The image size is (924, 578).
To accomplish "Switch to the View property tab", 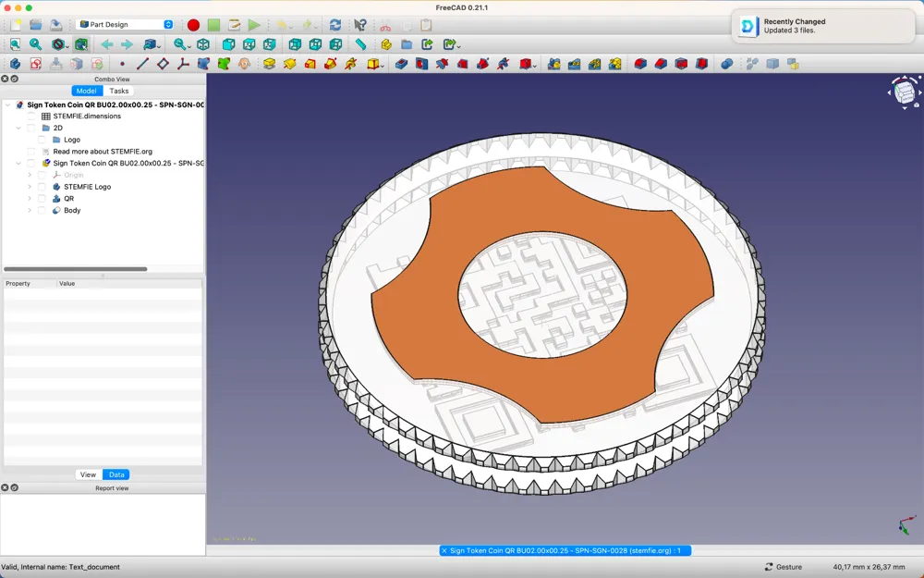I will click(88, 474).
